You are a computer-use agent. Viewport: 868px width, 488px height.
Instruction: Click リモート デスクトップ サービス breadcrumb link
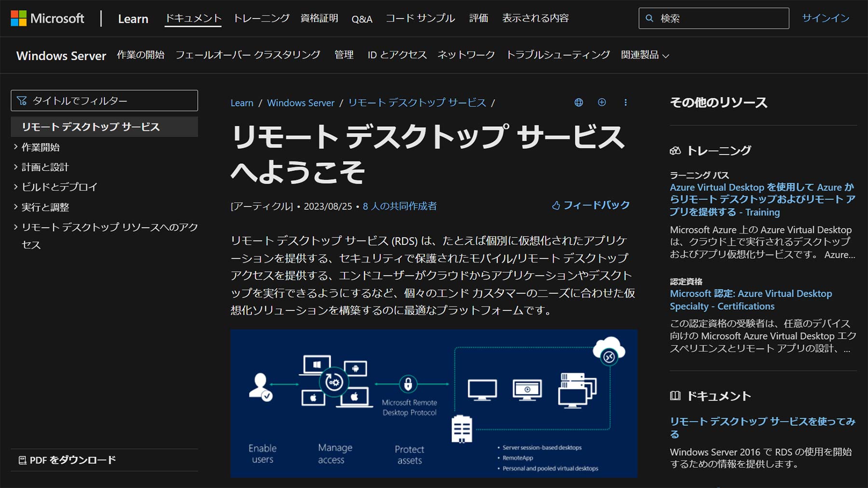point(417,103)
